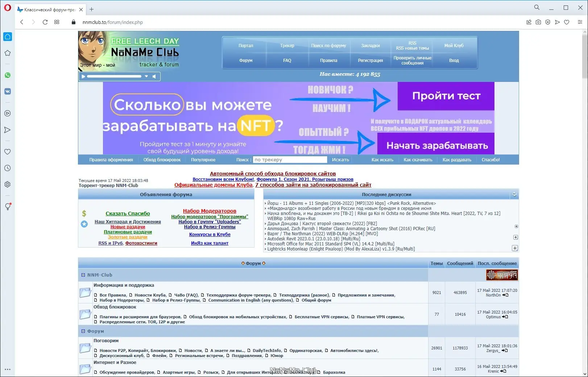The height and width of the screenshot is (377, 588).
Task: Expand discussions using plus beside Animsquad row
Action: pos(516,227)
